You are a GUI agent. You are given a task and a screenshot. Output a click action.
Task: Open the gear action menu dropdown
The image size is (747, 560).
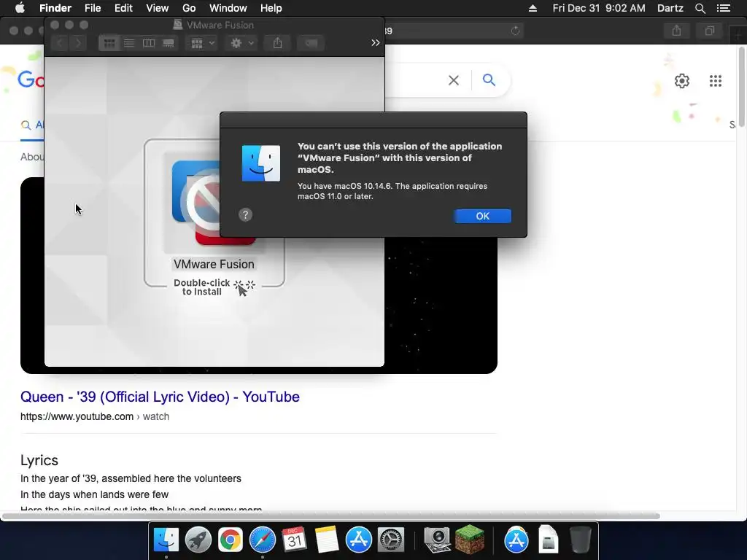point(241,43)
